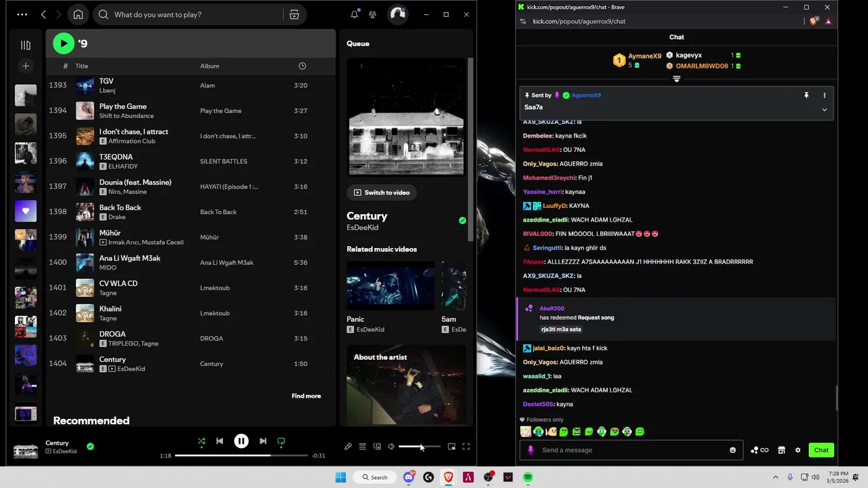This screenshot has height=488, width=868.
Task: Open the Lmektoub album link on CV WLA CD row
Action: pos(215,288)
